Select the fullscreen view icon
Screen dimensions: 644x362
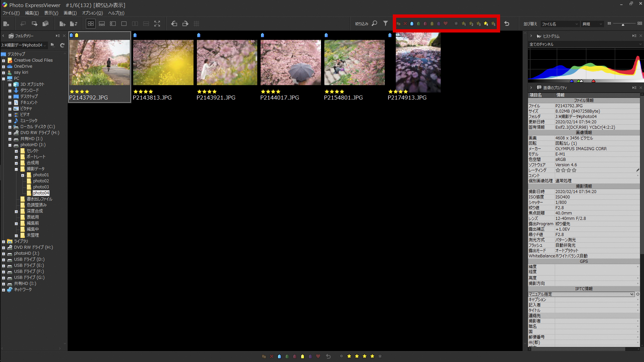(157, 23)
